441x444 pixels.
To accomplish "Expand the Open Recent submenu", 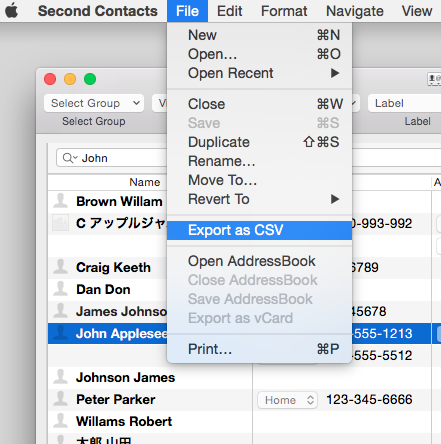I will pyautogui.click(x=259, y=73).
